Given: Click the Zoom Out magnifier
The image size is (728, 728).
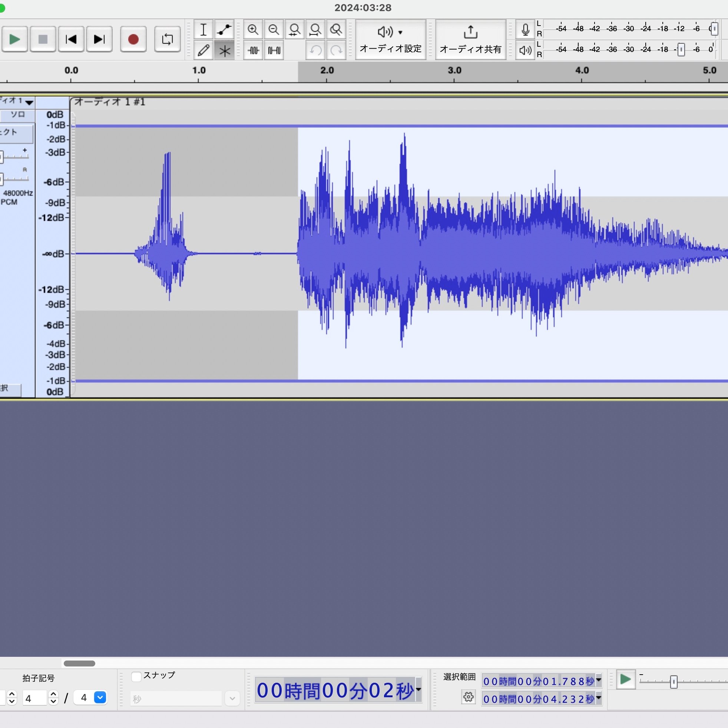Looking at the screenshot, I should click(x=274, y=30).
